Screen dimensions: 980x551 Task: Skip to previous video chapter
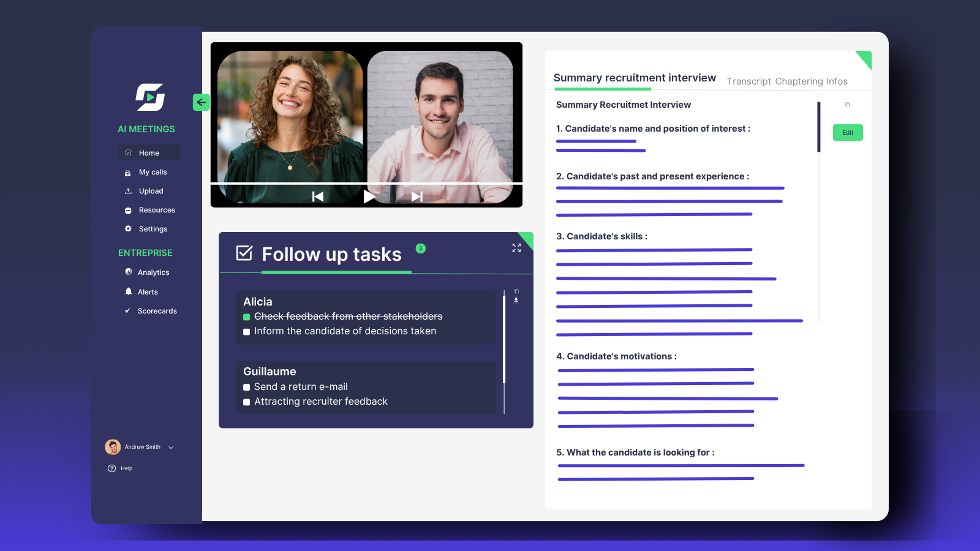pyautogui.click(x=317, y=197)
